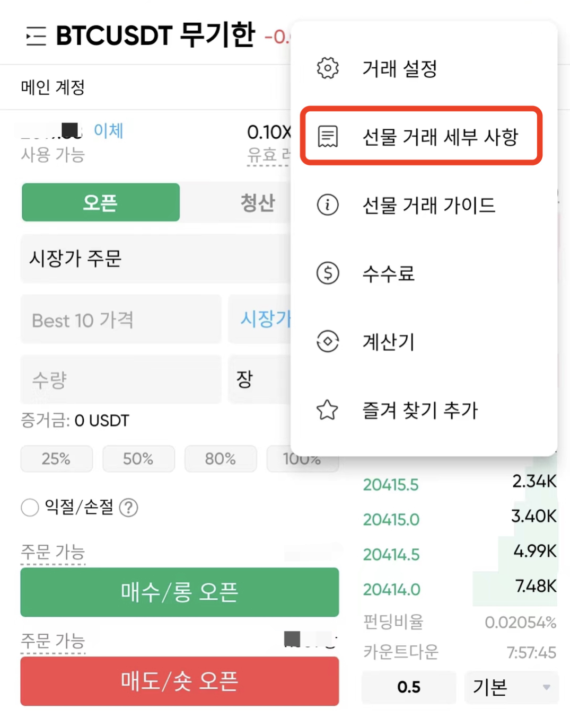Click the question mark help icon beside 익절/손절

[x=128, y=508]
